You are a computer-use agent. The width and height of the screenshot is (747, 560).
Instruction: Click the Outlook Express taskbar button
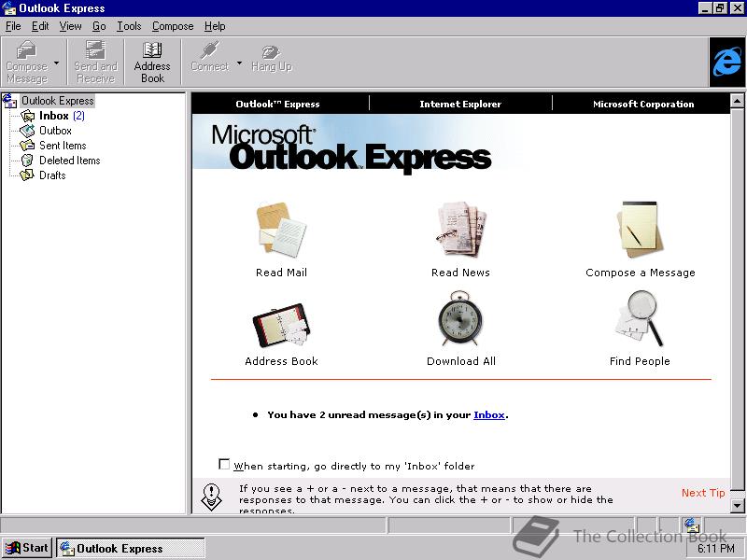pos(131,548)
